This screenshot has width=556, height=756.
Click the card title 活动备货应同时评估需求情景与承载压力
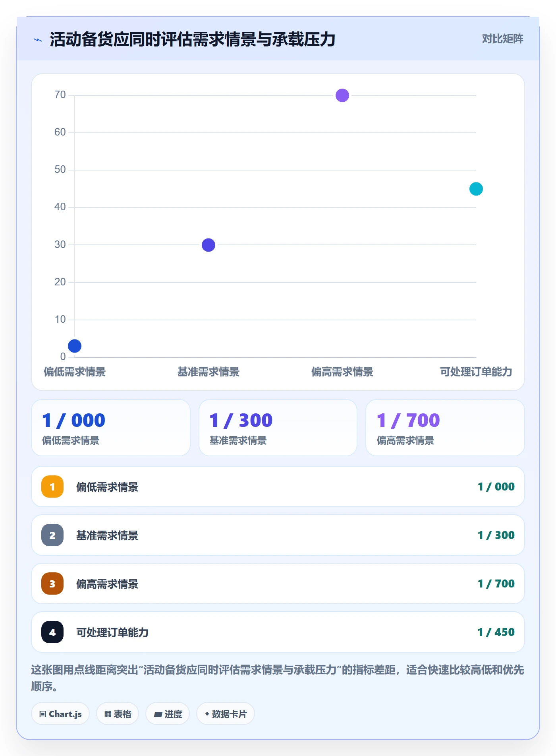coord(193,39)
